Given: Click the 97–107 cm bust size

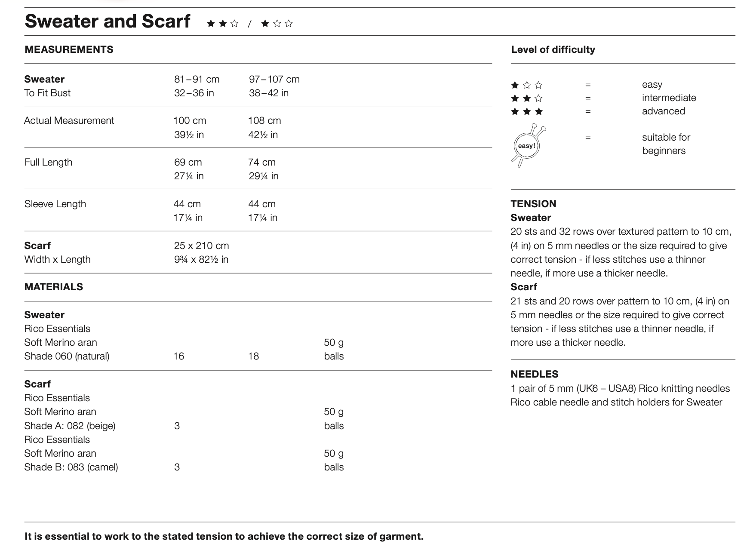Looking at the screenshot, I should tap(274, 79).
